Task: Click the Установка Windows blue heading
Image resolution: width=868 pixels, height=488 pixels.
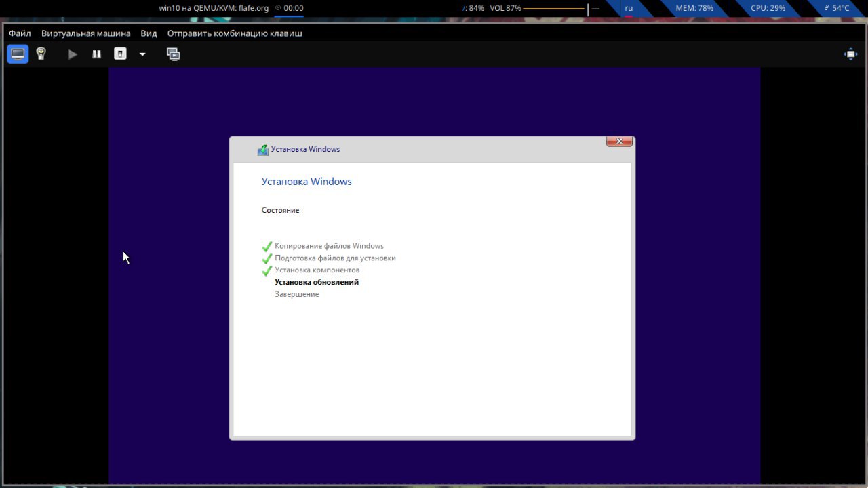Action: click(x=307, y=182)
